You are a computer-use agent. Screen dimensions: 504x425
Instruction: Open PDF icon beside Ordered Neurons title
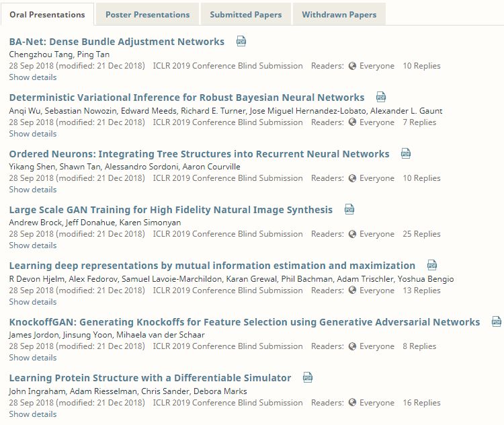click(x=406, y=153)
